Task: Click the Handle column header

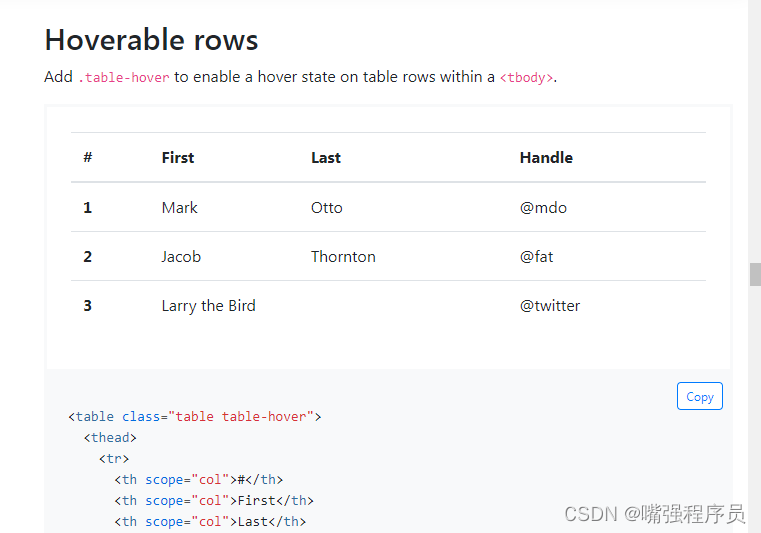Action: (x=546, y=157)
